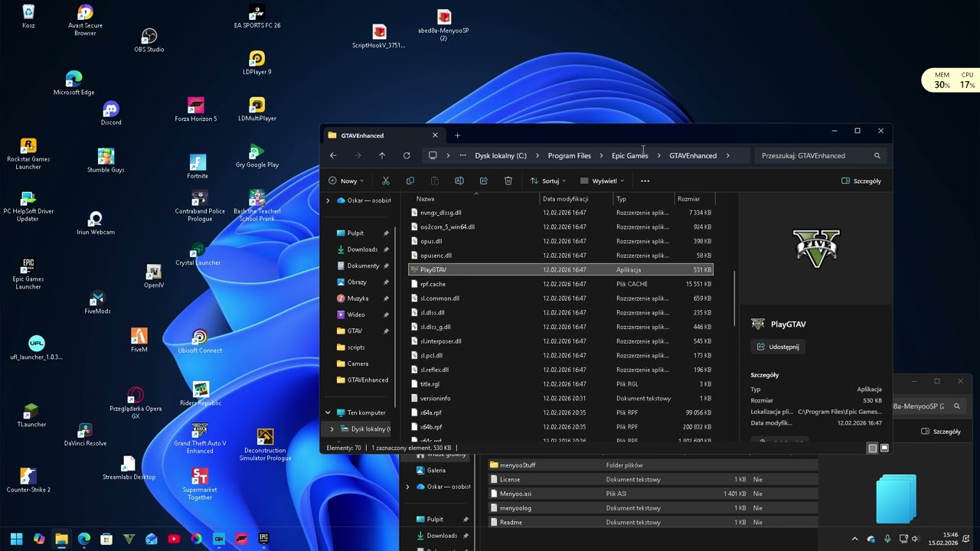Viewport: 980px width, 551px height.
Task: Click Dysk lokalny (C:) breadcrumb
Action: click(x=501, y=155)
